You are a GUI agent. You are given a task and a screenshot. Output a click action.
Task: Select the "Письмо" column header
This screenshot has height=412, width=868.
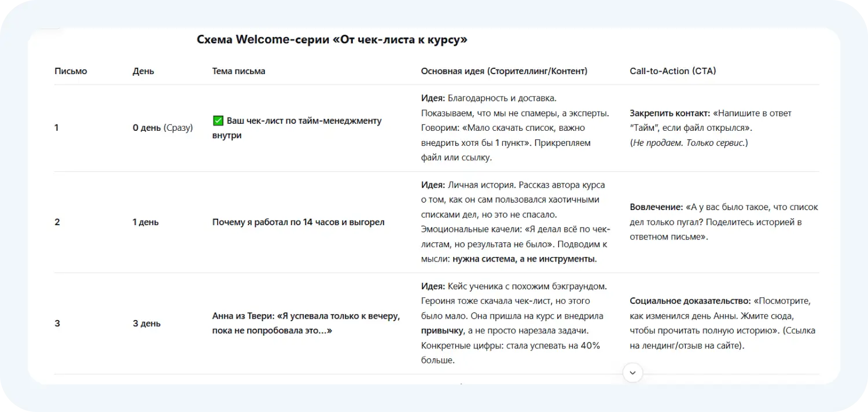(71, 71)
